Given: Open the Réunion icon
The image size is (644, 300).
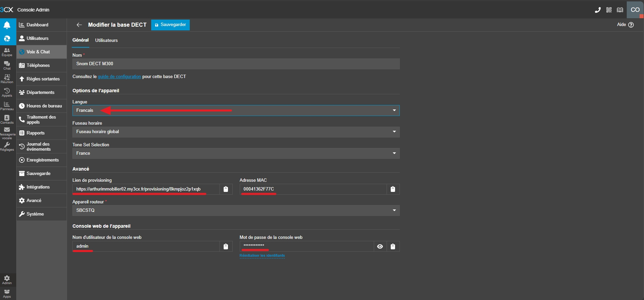Looking at the screenshot, I should (7, 79).
